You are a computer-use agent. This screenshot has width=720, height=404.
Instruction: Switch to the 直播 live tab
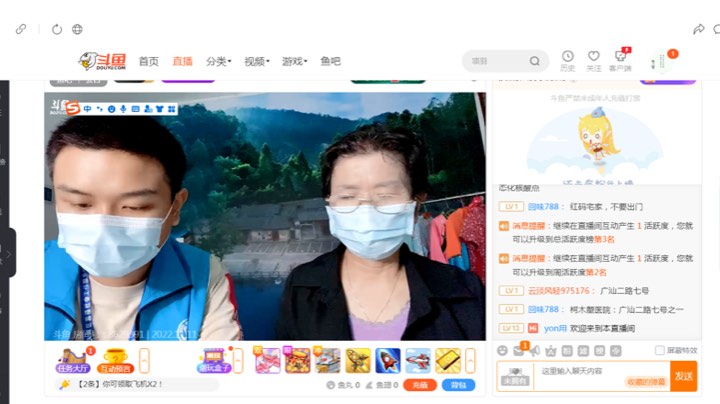(182, 61)
